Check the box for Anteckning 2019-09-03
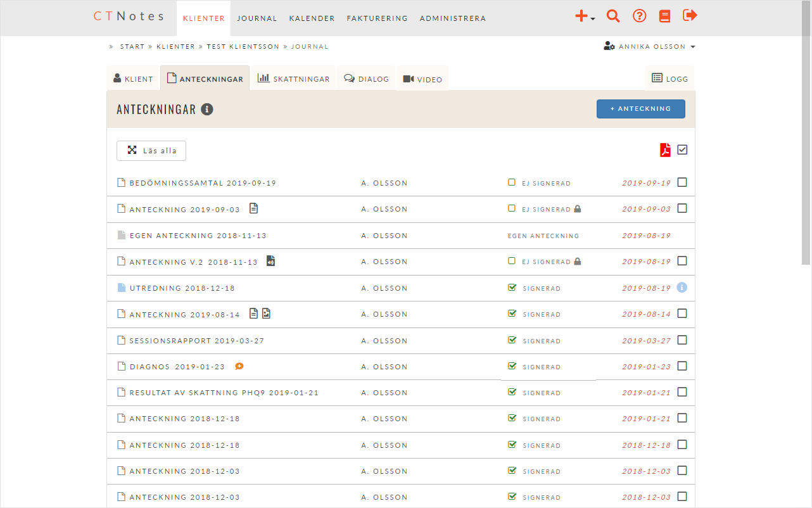The width and height of the screenshot is (812, 508). [682, 208]
